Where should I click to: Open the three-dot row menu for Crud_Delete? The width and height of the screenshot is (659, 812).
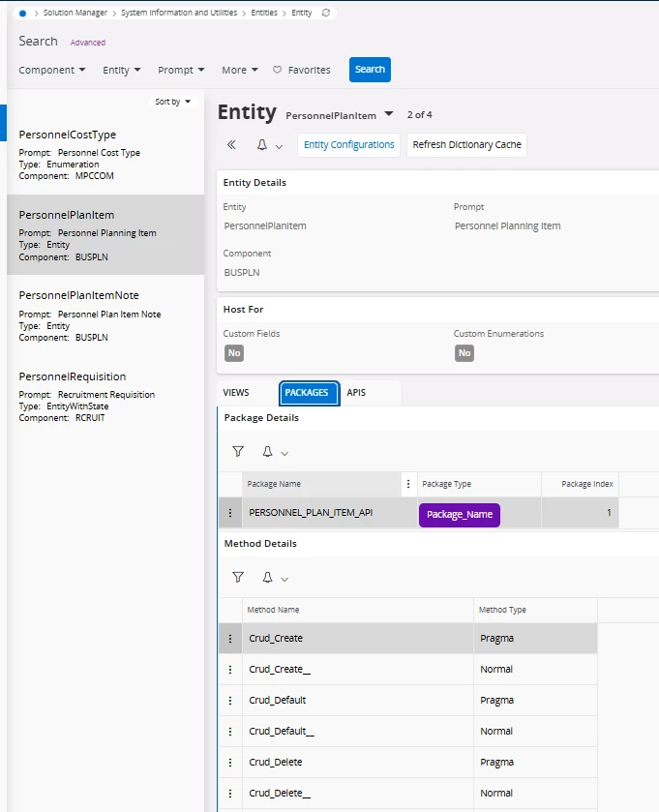coord(230,763)
